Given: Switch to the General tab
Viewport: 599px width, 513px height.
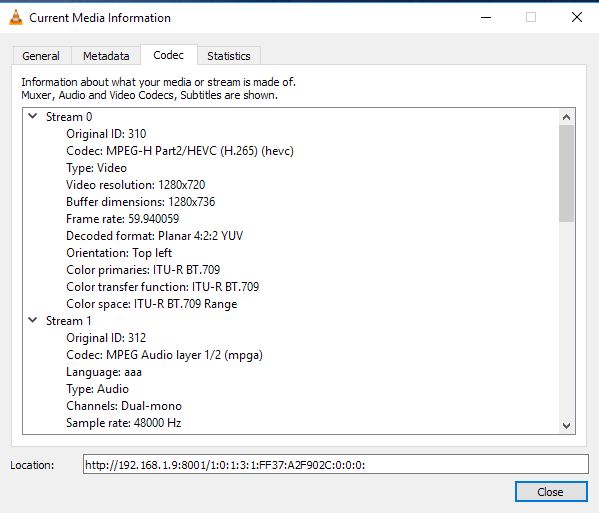Looking at the screenshot, I should [41, 56].
